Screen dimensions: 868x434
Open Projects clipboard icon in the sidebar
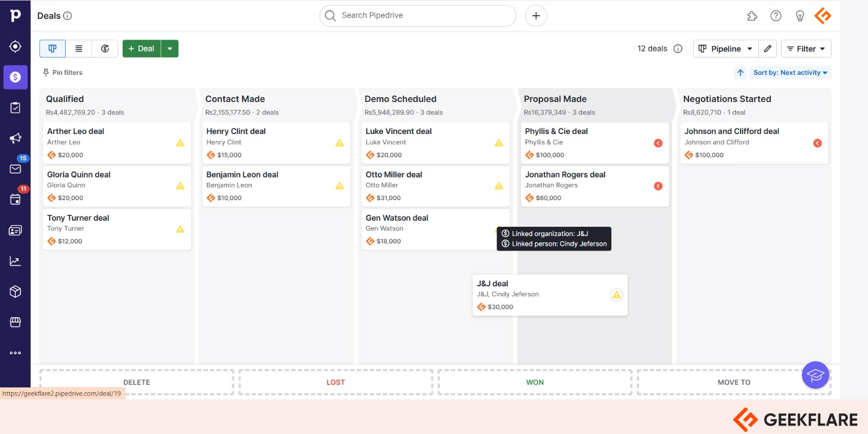[15, 107]
